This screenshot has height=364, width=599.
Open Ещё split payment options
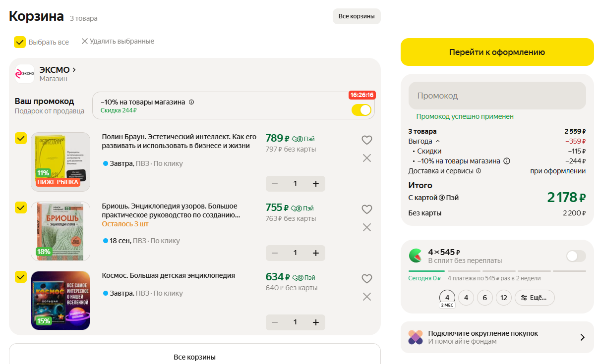(534, 298)
